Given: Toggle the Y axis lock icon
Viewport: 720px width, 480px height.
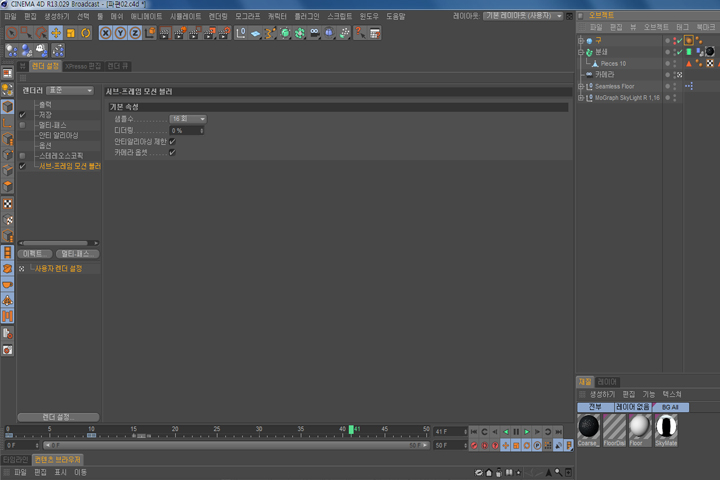Looking at the screenshot, I should pyautogui.click(x=120, y=33).
